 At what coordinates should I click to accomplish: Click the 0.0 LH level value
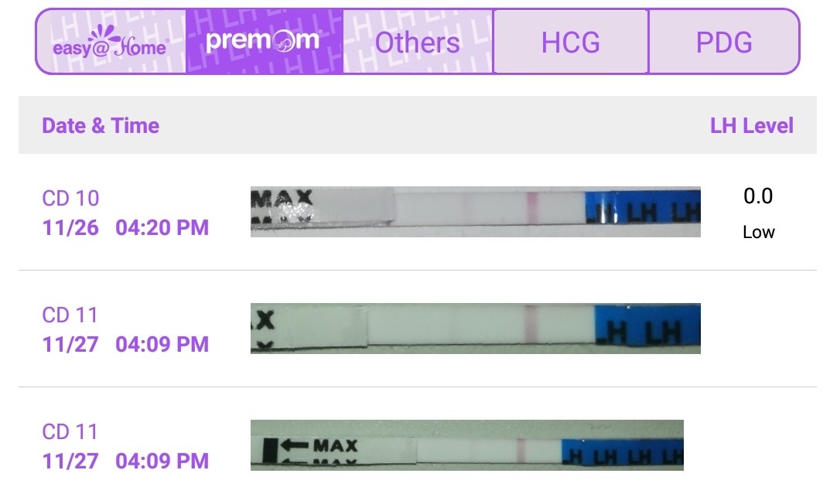pos(758,196)
